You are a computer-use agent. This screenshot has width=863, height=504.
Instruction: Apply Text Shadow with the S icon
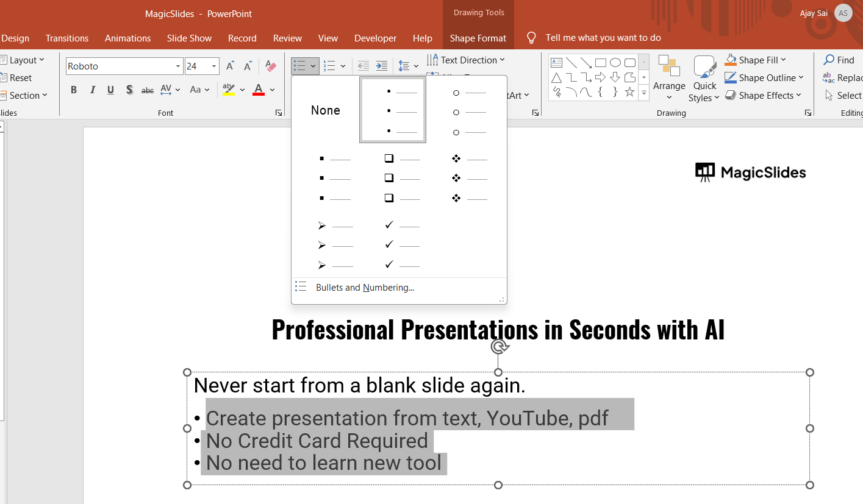tap(129, 90)
